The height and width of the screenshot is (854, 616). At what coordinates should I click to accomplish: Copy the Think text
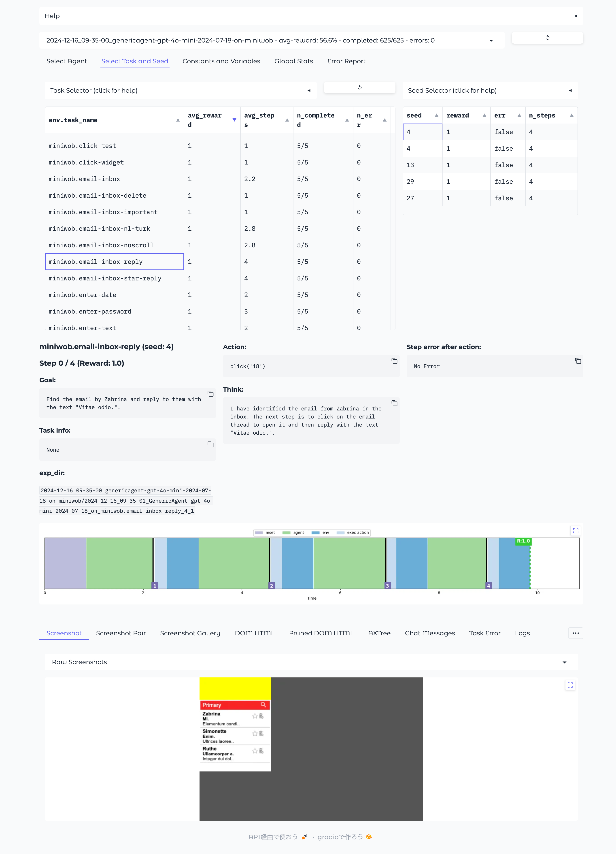[x=394, y=403]
